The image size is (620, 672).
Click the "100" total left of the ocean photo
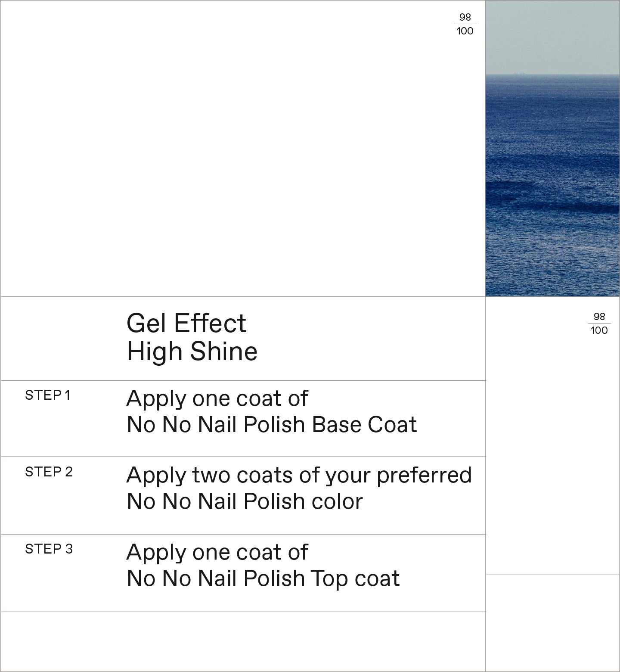point(465,31)
